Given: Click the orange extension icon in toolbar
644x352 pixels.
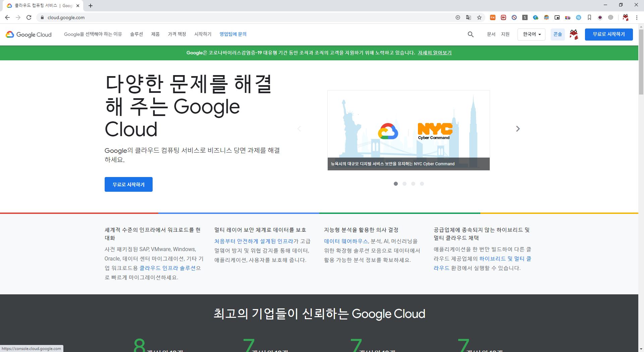Looking at the screenshot, I should pyautogui.click(x=493, y=17).
